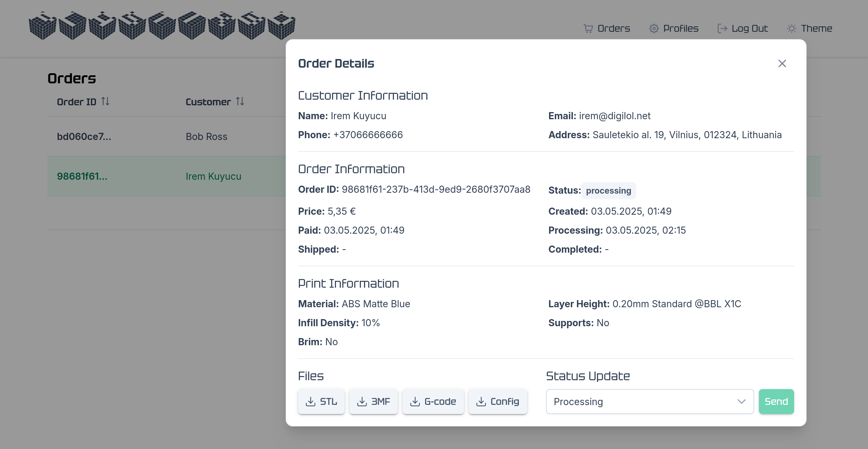Download the Config file
Image resolution: width=868 pixels, height=449 pixels.
498,402
